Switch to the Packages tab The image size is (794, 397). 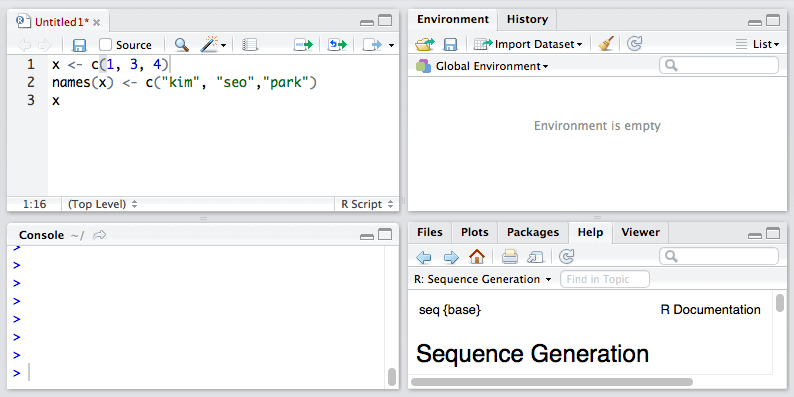click(x=533, y=232)
